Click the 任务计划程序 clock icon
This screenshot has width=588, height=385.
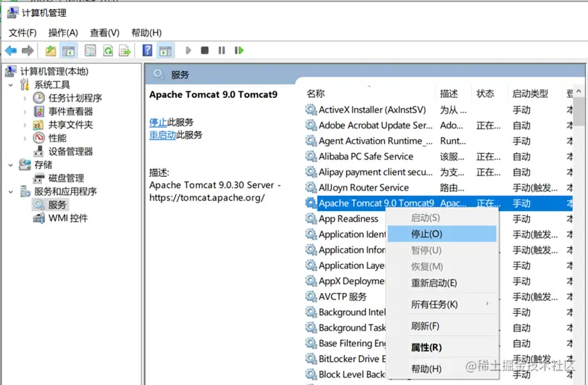click(x=38, y=98)
